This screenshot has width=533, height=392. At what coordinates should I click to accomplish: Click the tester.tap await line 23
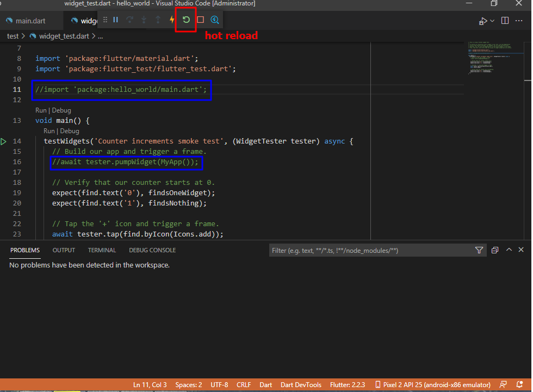pos(138,234)
